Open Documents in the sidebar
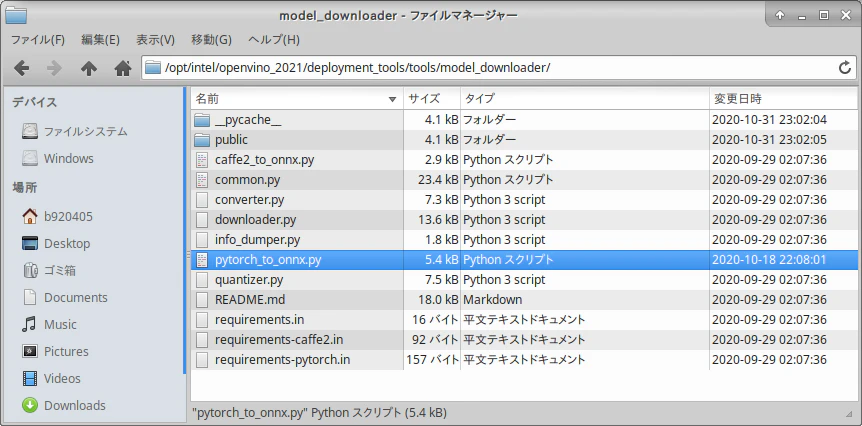 [x=75, y=297]
